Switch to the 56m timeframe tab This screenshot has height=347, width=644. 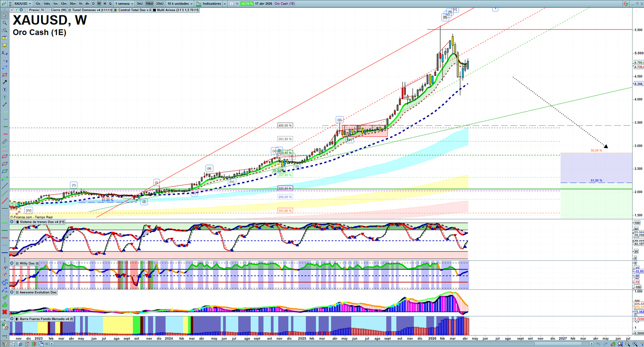[72, 4]
